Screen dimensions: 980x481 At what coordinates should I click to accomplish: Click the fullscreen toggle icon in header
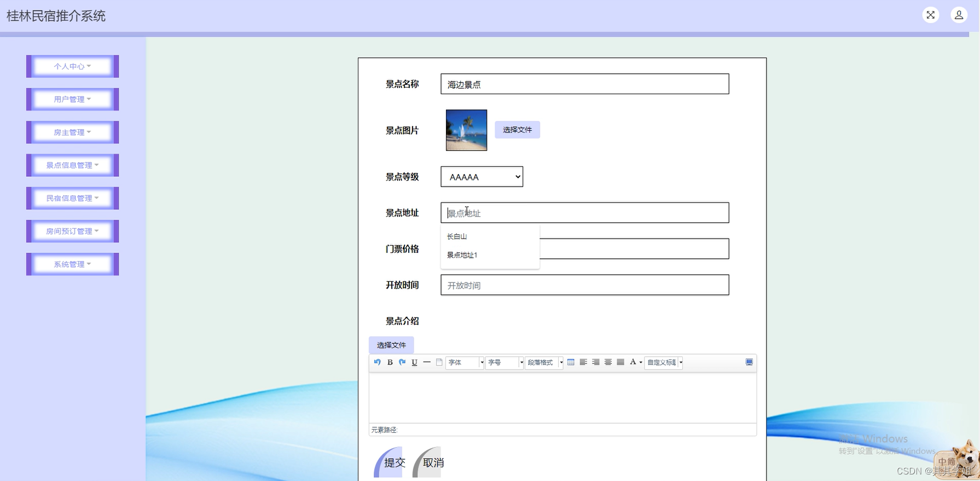point(931,15)
